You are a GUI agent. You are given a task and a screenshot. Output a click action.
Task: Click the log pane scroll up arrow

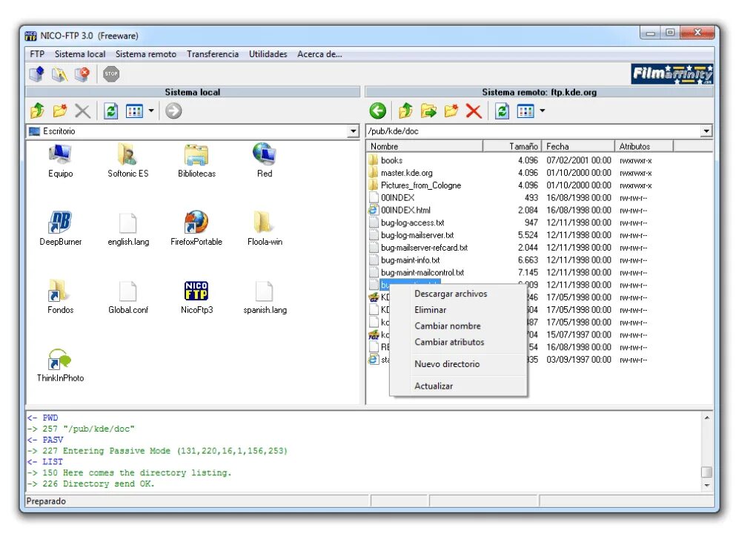pos(707,418)
